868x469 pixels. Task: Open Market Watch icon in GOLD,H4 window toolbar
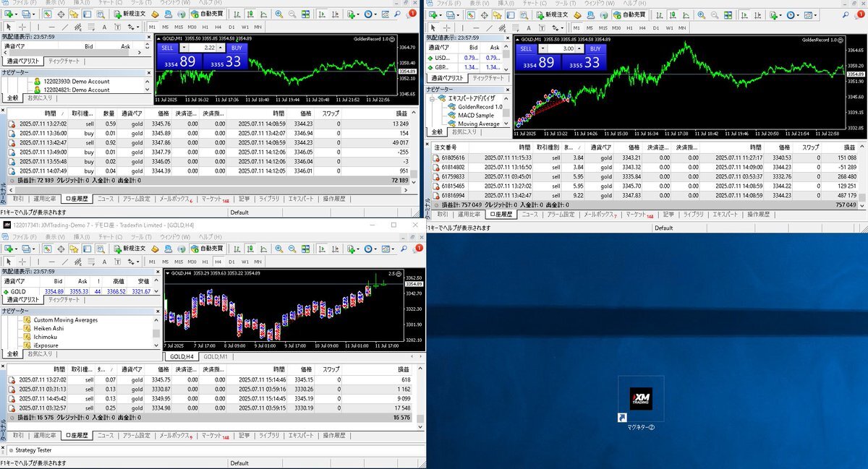click(x=47, y=248)
